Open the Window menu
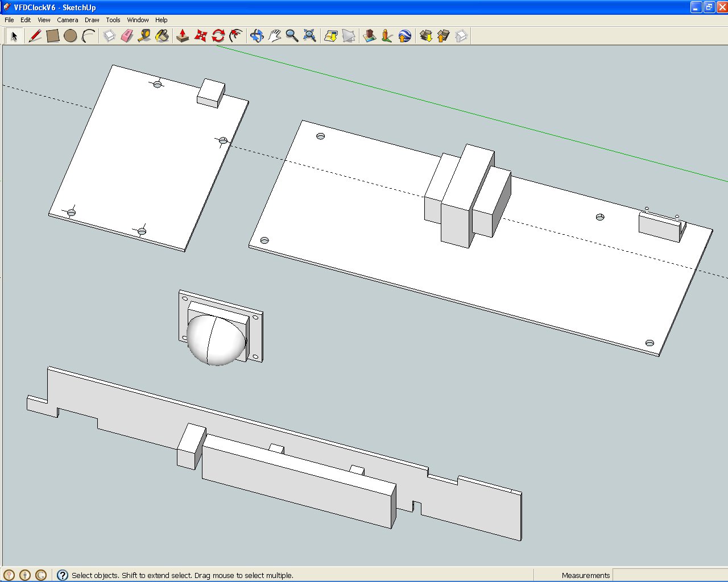Viewport: 728px width, 582px height. 138,20
